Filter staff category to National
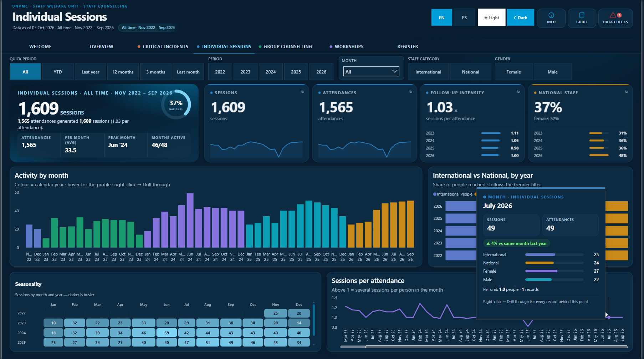Image resolution: width=644 pixels, height=359 pixels. pos(470,72)
